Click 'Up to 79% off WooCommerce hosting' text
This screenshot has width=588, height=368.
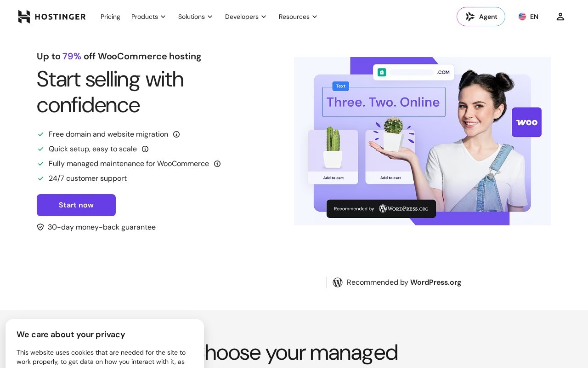tap(119, 57)
